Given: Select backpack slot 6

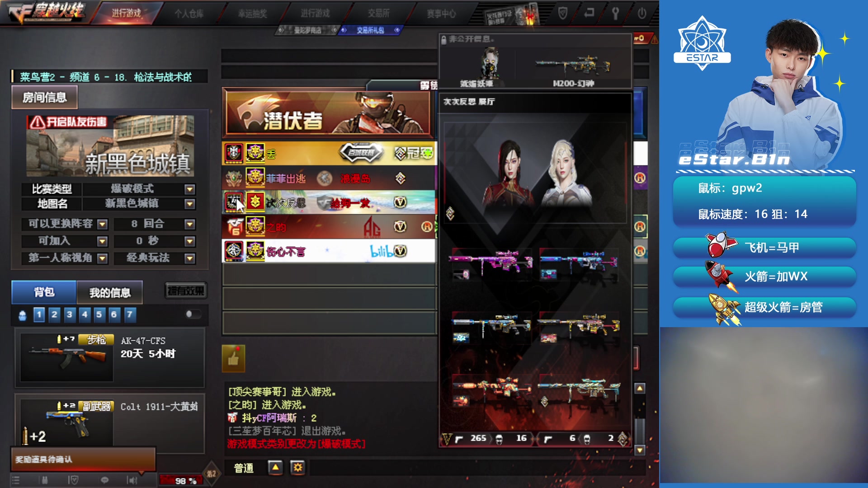Looking at the screenshot, I should (x=114, y=314).
